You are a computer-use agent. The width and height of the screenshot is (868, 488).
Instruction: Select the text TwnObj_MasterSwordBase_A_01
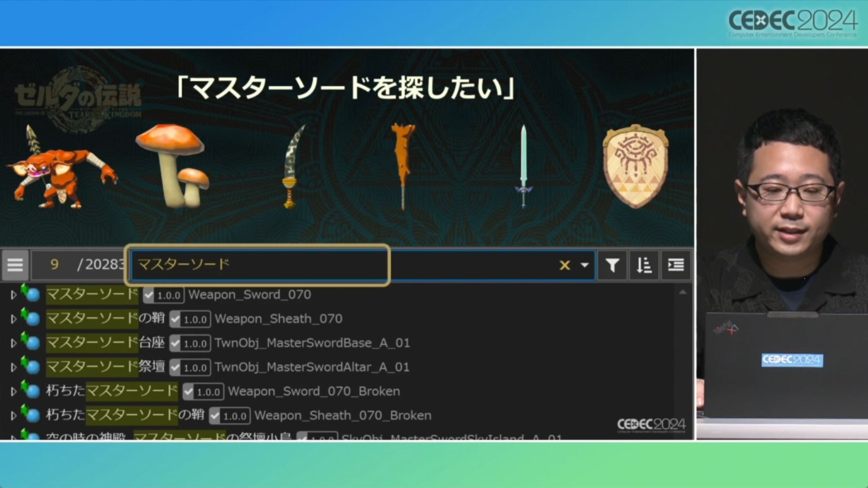pos(312,343)
